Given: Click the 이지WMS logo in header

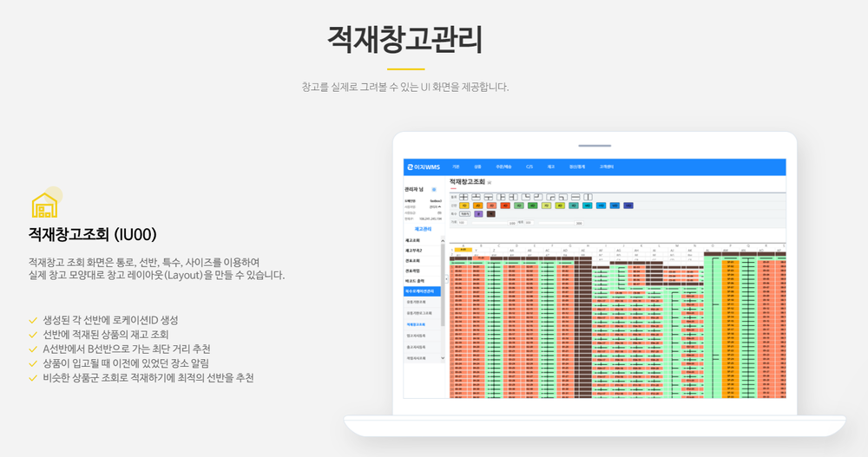Looking at the screenshot, I should [421, 166].
